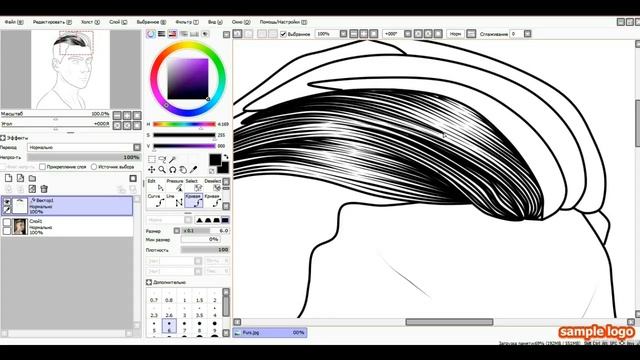
Task: Pick brush size preset 0.7
Action: click(154, 297)
